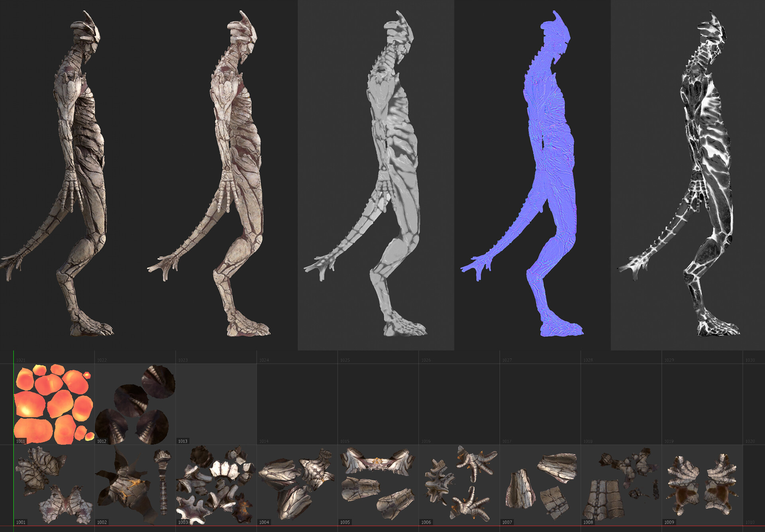Select the fully lit creature render
Viewport: 765px width, 532px height.
(58, 173)
